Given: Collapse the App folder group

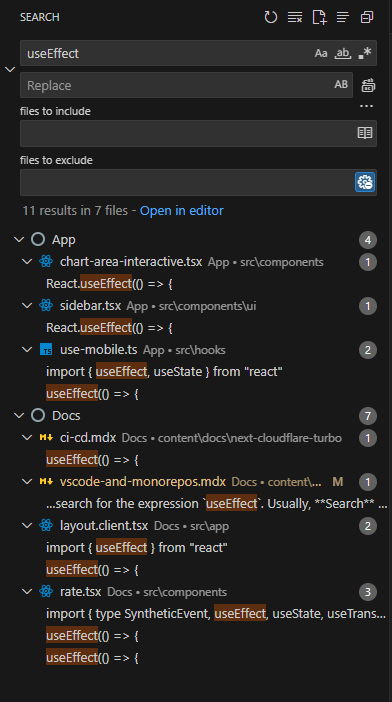Looking at the screenshot, I should coord(19,240).
